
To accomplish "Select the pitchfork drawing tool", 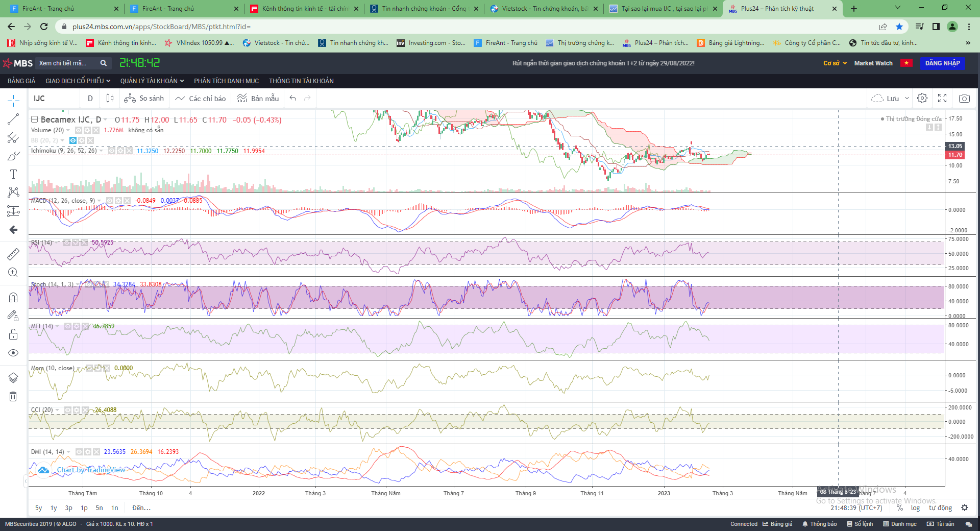I will 13,137.
